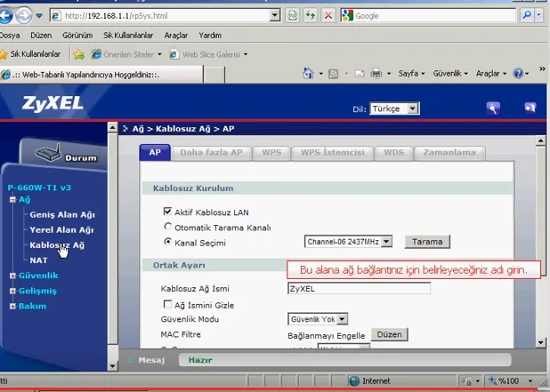Screen dimensions: 550x392
Task: Select the Web-Tabanlı Yapılandırıcı browser tab
Action: coord(101,75)
